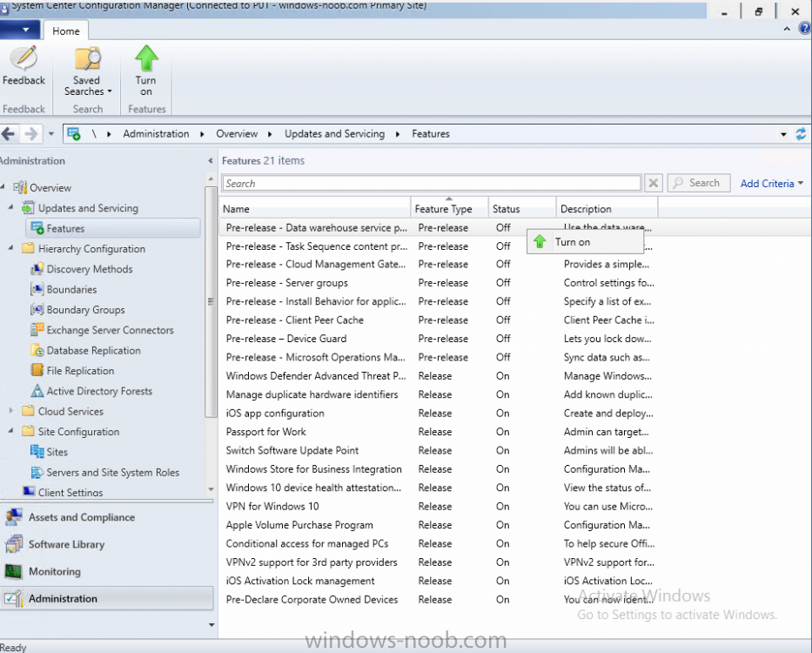
Task: Select the Cloud Services tree item
Action: click(x=70, y=412)
